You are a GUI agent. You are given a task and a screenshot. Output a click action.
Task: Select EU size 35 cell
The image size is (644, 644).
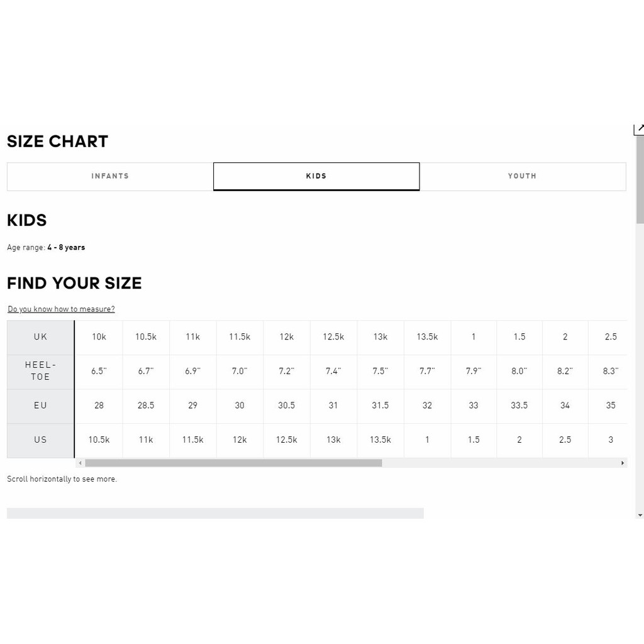[610, 406]
